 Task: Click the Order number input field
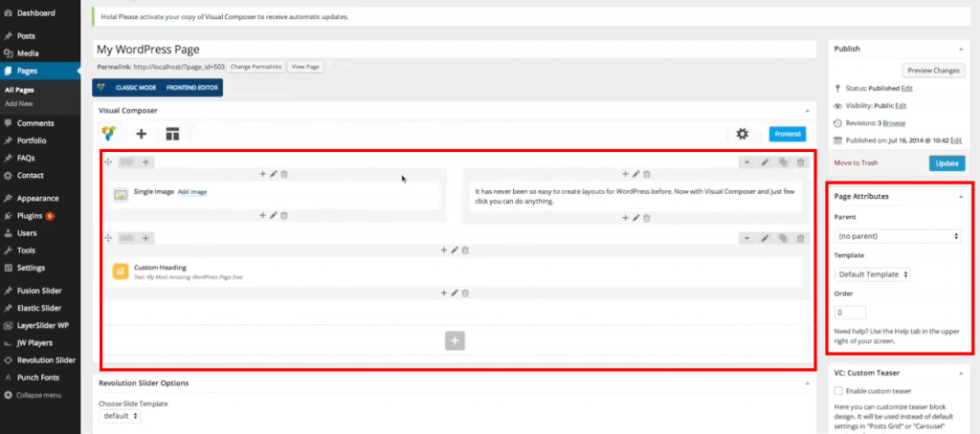850,313
